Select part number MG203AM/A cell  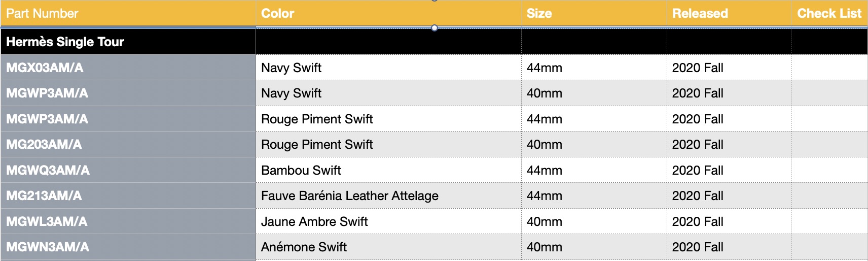pos(128,144)
